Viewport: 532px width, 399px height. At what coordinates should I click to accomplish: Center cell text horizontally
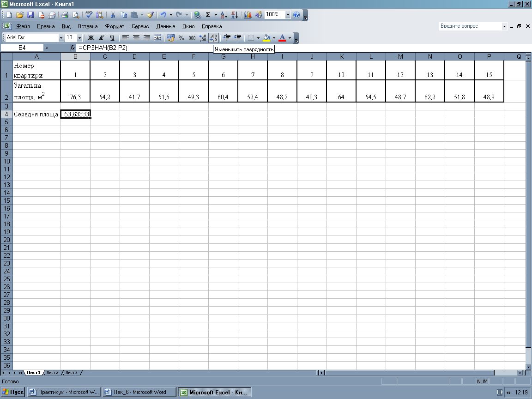click(136, 38)
